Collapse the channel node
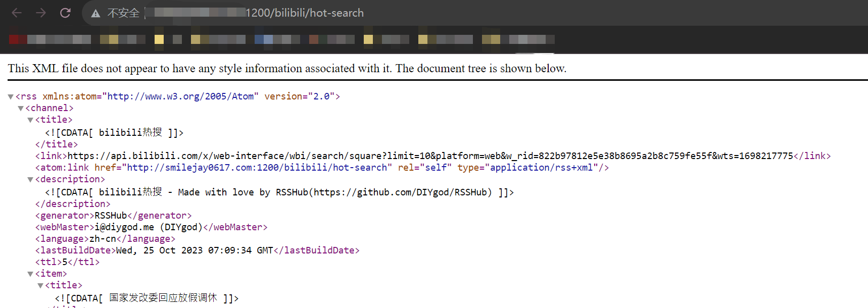Screen dimensions: 868x308 click(21, 108)
